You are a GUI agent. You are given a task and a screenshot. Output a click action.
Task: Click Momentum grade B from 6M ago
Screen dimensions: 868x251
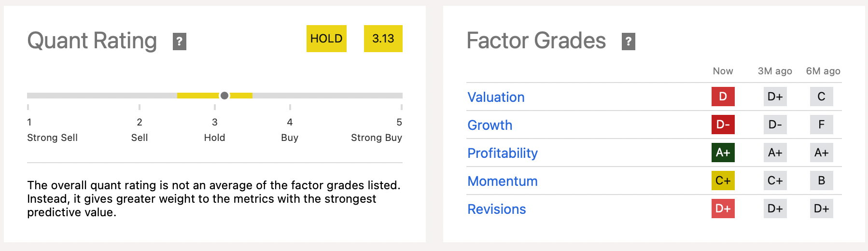(x=821, y=181)
